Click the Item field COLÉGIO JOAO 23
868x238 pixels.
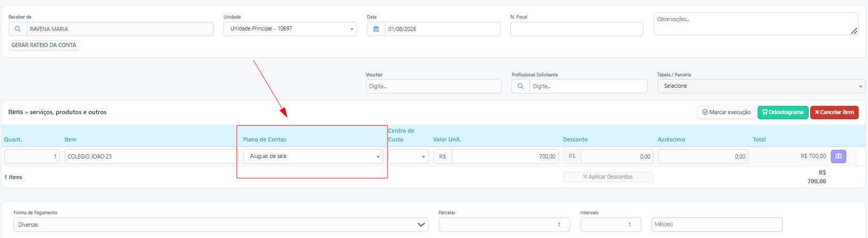[151, 156]
